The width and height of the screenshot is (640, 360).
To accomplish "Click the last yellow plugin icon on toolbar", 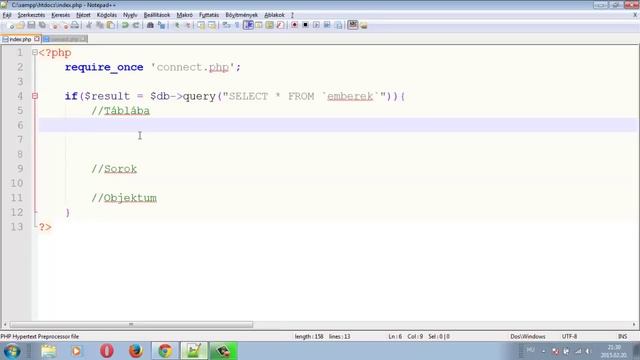I will point(364,25).
